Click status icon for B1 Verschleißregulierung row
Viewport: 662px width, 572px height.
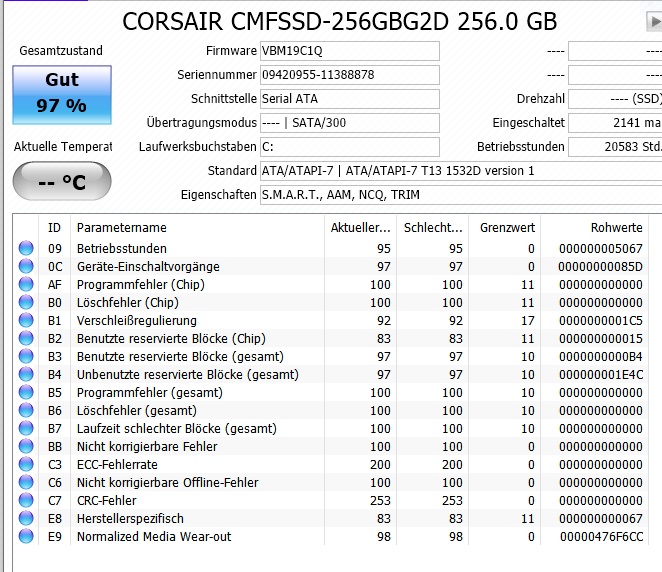coord(26,320)
